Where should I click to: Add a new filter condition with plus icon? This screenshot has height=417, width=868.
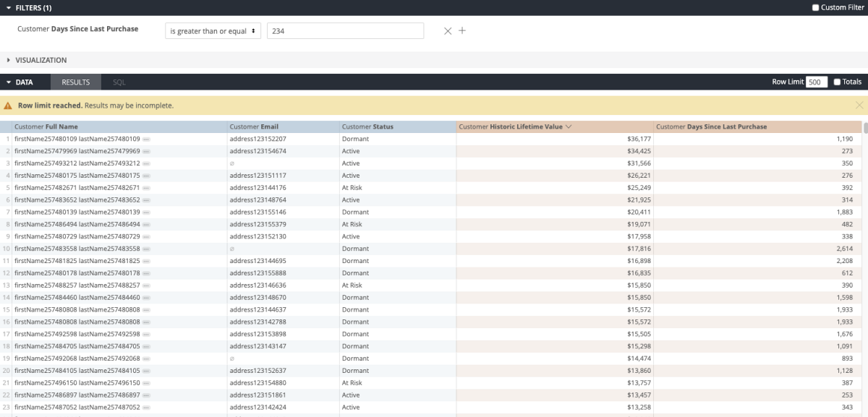(x=462, y=31)
